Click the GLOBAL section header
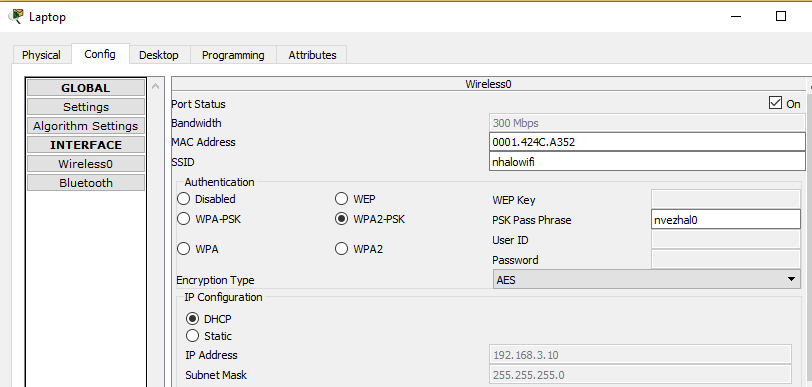812x387 pixels. [x=86, y=88]
